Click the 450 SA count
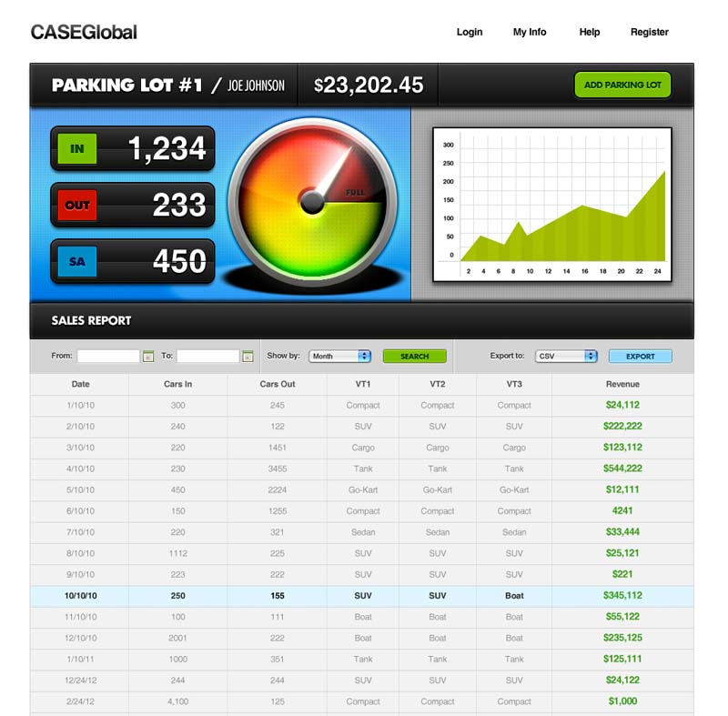The width and height of the screenshot is (728, 716). pyautogui.click(x=179, y=261)
